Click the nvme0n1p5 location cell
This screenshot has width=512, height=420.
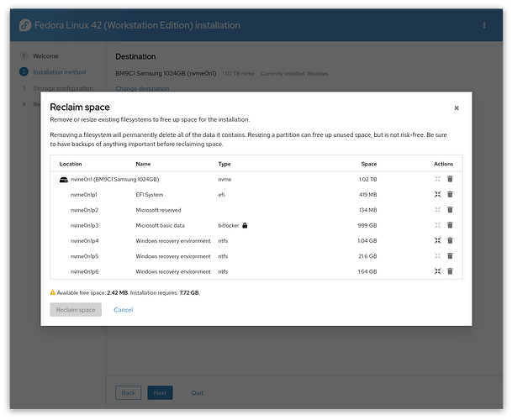[85, 256]
